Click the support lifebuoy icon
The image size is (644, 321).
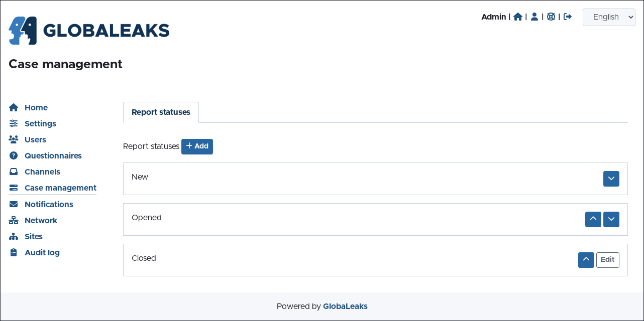(x=551, y=17)
